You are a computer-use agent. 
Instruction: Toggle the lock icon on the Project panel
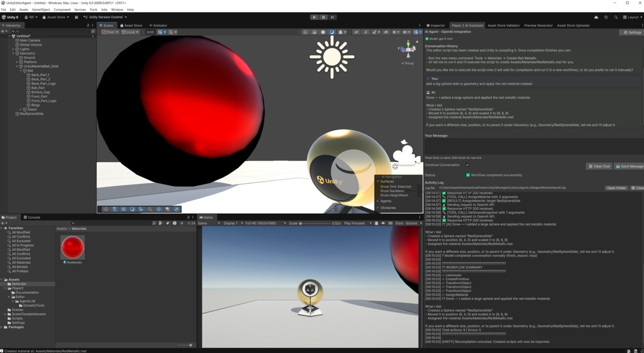(x=188, y=218)
